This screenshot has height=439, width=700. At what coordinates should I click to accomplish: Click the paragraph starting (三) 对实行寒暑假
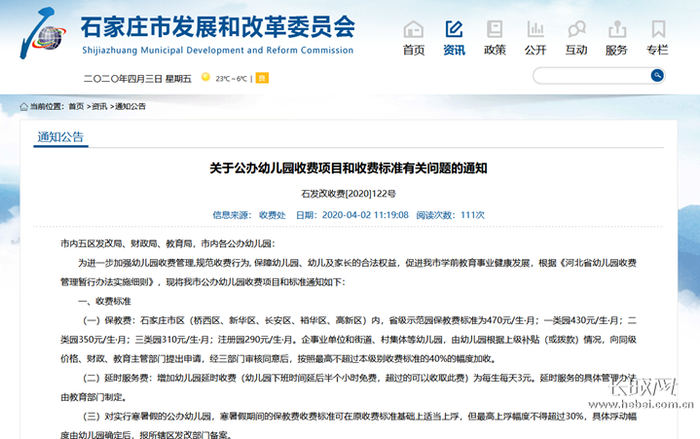point(349,426)
